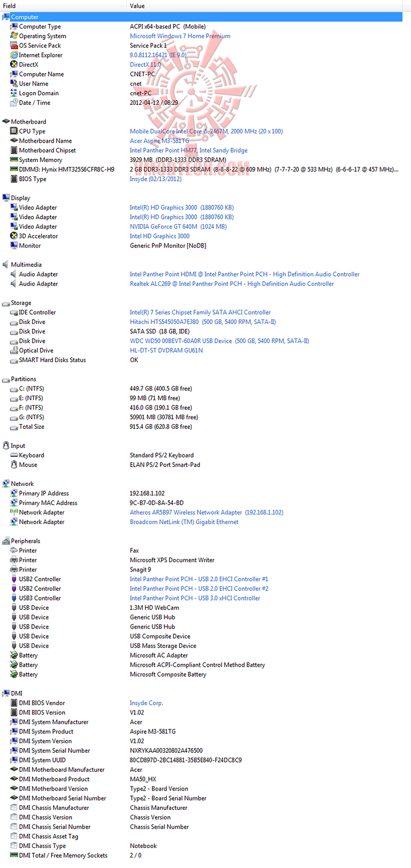Screen dimensions: 411x868
Task: Select the Total Size partition icon
Action: [x=14, y=427]
